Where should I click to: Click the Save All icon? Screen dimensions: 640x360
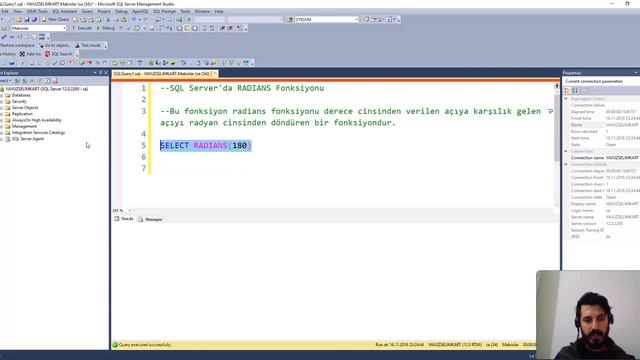pos(34,19)
